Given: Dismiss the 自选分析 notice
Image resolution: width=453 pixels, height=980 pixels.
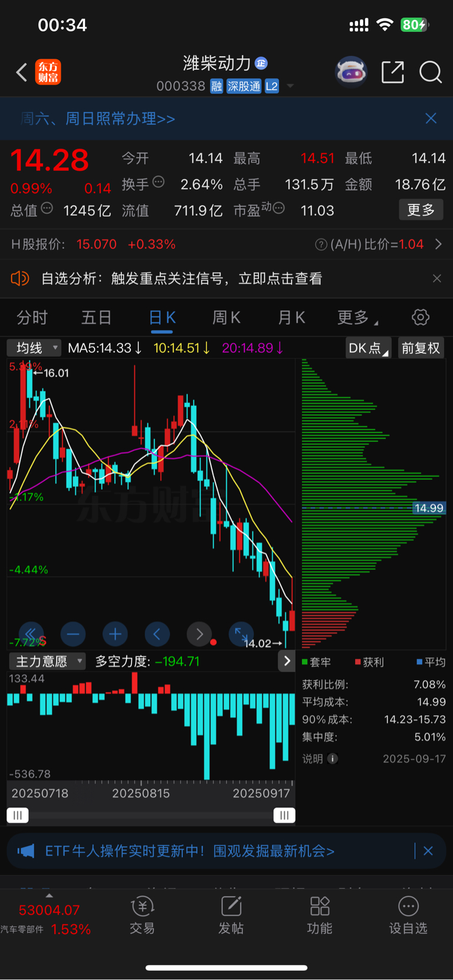Looking at the screenshot, I should tap(437, 278).
